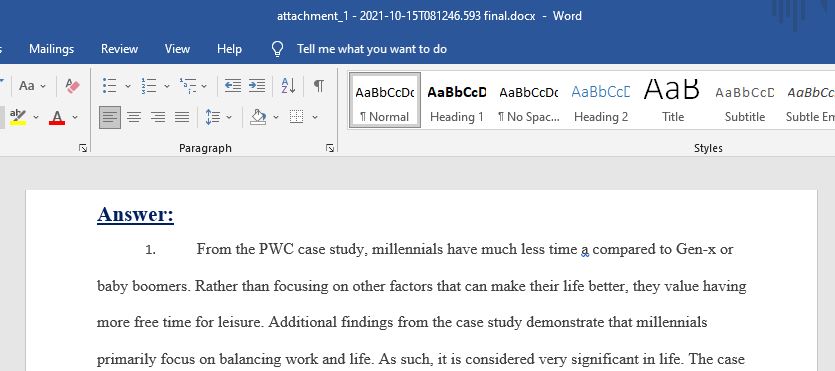The height and width of the screenshot is (371, 835).
Task: Toggle Align Left paragraph alignment
Action: 110,117
